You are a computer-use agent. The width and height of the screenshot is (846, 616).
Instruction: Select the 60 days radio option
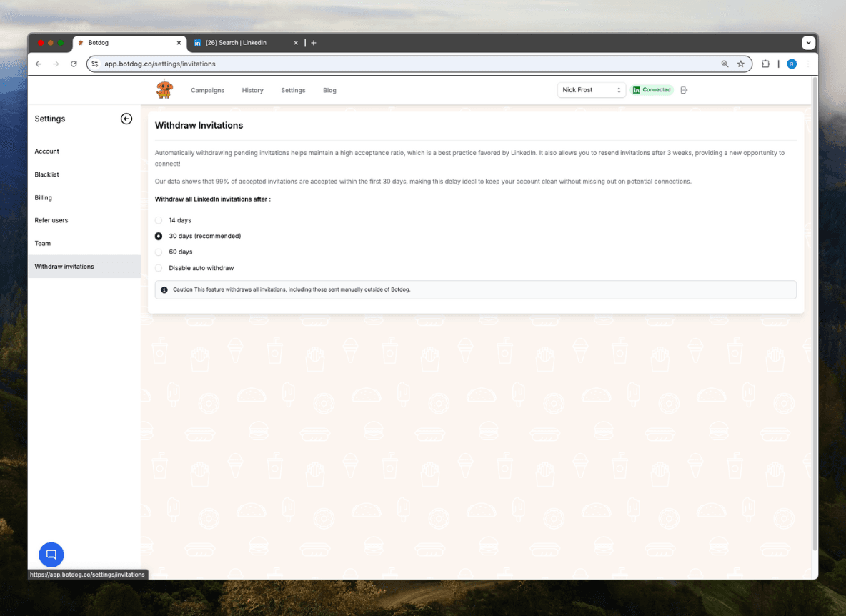(x=159, y=252)
